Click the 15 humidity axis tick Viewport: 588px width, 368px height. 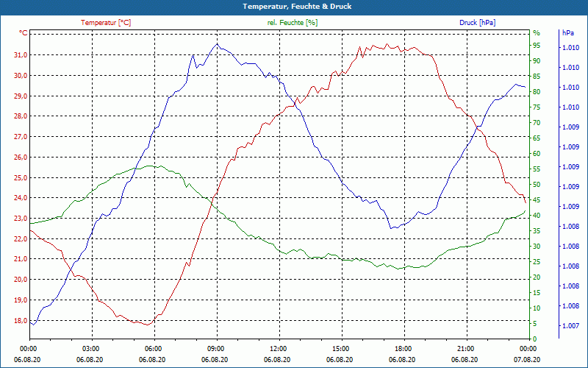point(537,292)
